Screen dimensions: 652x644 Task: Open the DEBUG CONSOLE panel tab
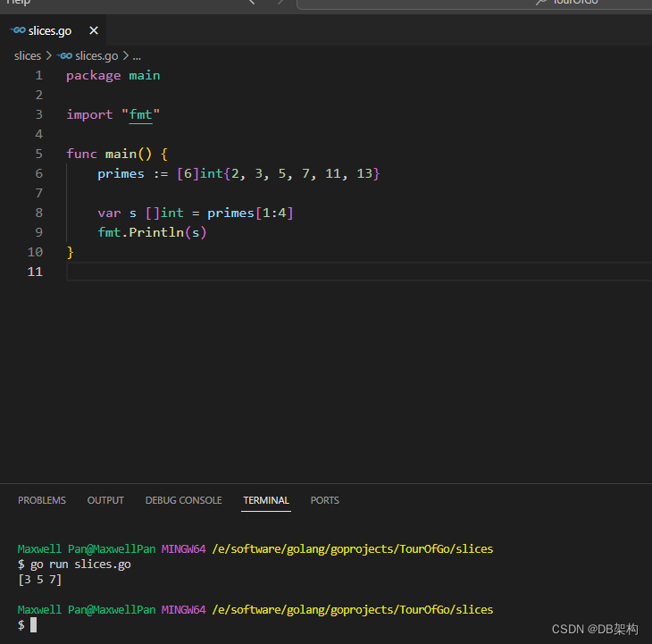coord(183,500)
